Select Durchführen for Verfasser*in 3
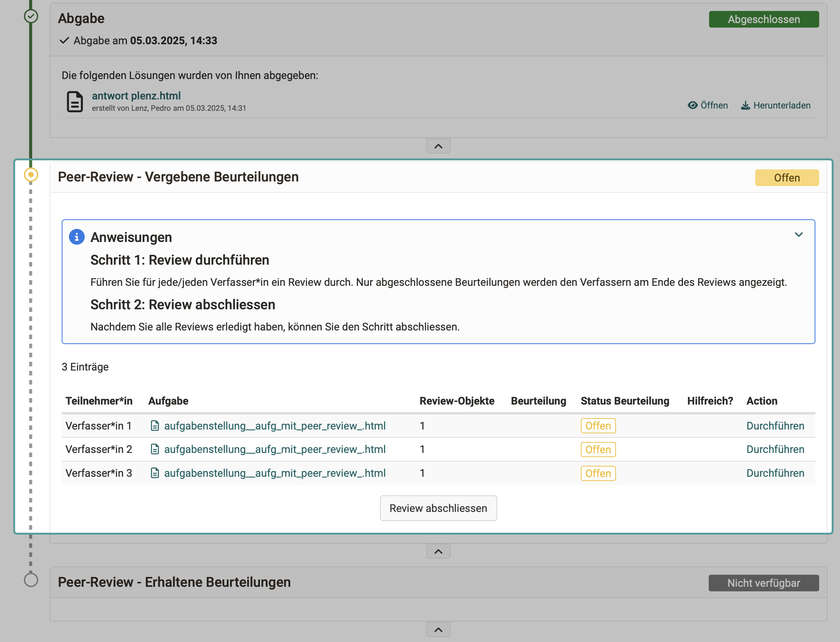 [x=775, y=473]
